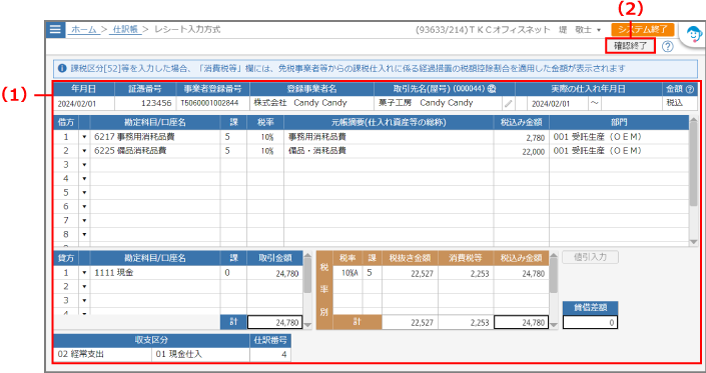
Task: Expand dropdown arrow on debit row 3
Action: (x=84, y=165)
